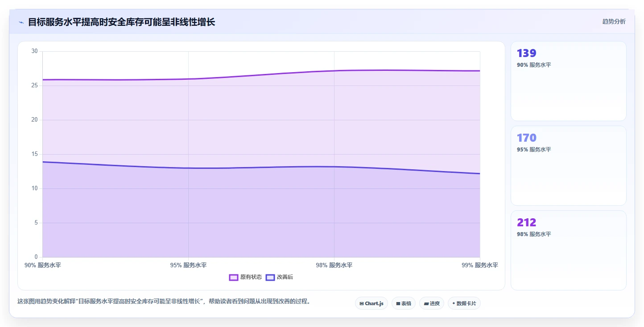Select the 170 data card
Screen dimensions: 644x327
pyautogui.click(x=569, y=166)
